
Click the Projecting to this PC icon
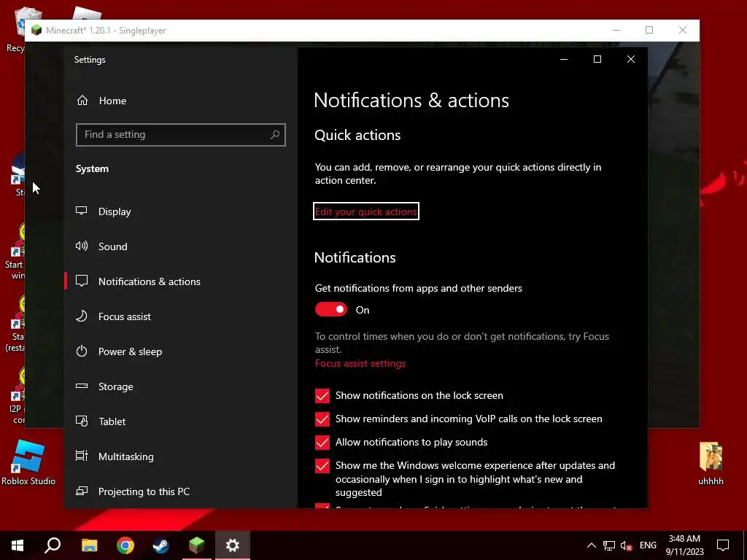pyautogui.click(x=82, y=491)
